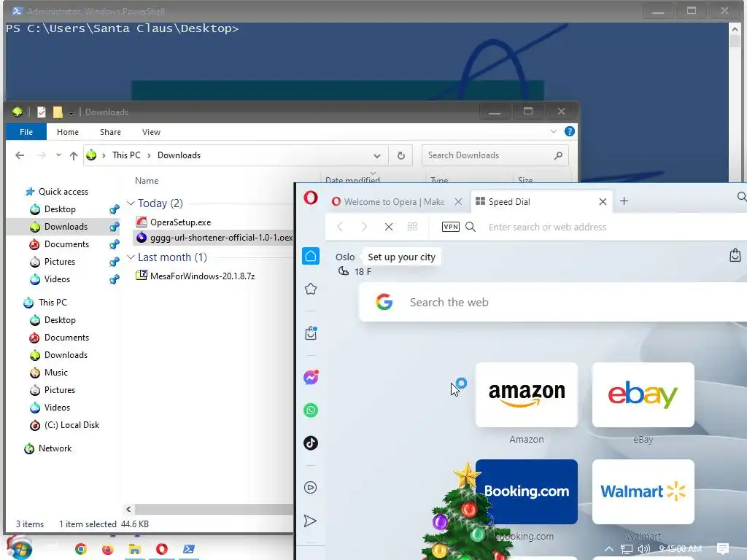
Task: Stop page loading in Opera
Action: [389, 227]
